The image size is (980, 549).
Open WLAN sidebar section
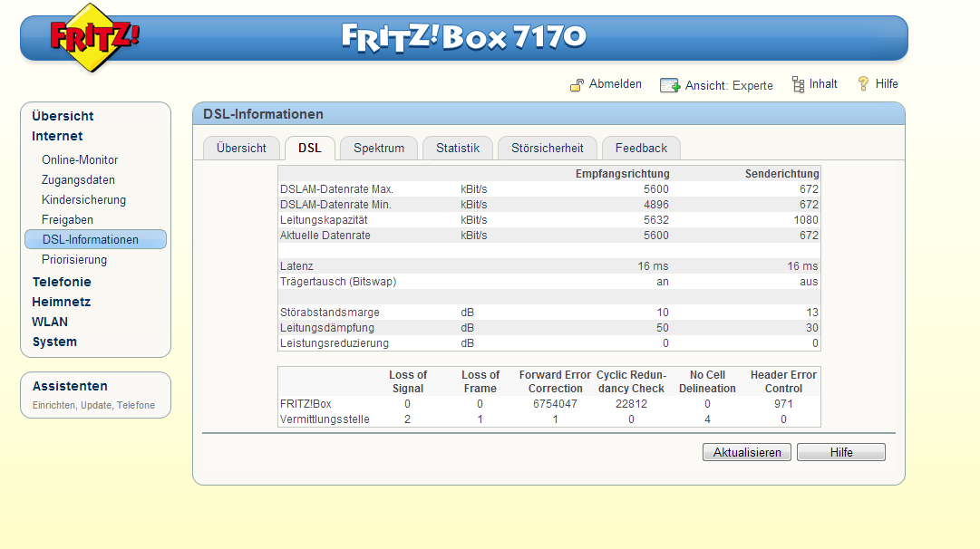click(50, 322)
